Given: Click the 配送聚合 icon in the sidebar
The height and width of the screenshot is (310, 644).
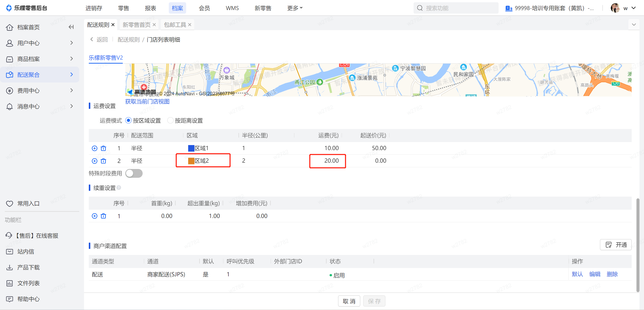Looking at the screenshot, I should coord(10,75).
